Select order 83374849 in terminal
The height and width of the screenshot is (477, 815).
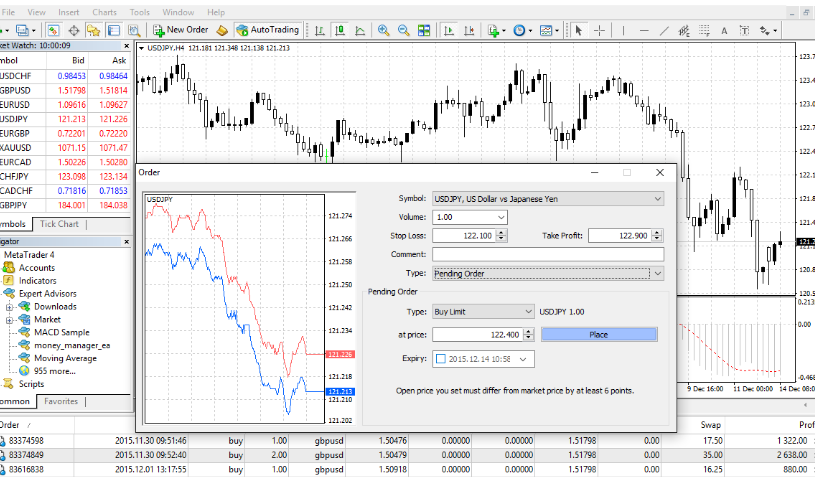coord(408,455)
